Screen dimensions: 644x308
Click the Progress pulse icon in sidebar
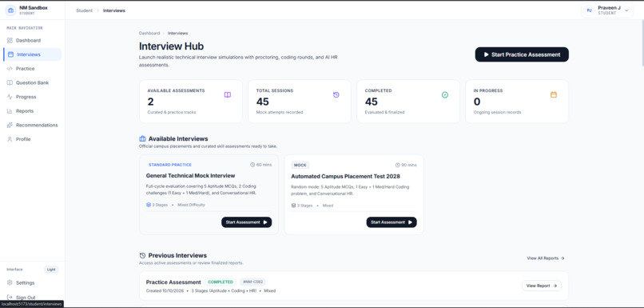click(10, 97)
